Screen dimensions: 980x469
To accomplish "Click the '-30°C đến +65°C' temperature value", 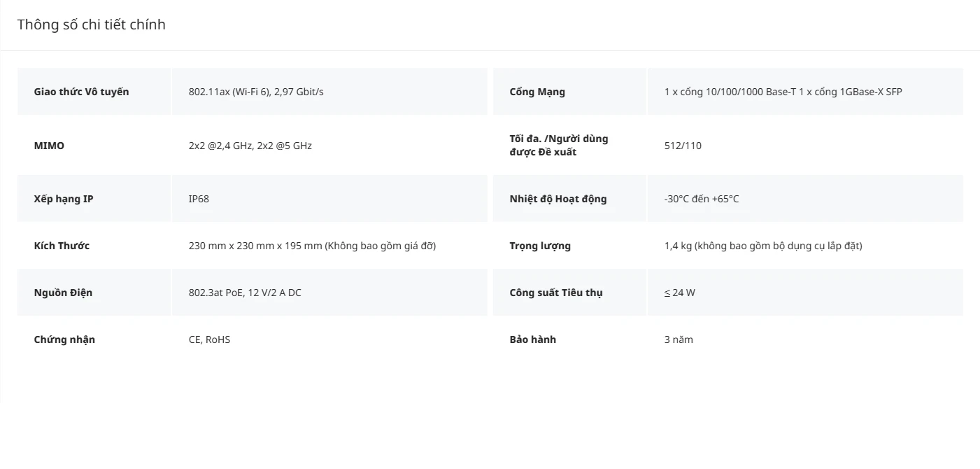I will [702, 199].
